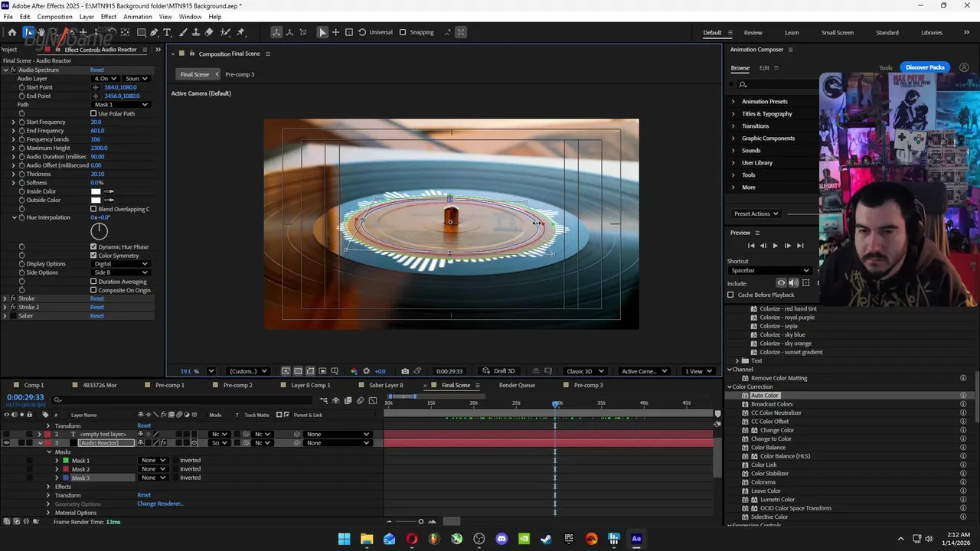The height and width of the screenshot is (551, 980).
Task: Uncheck Dynamic Hue Phase
Action: coord(93,247)
